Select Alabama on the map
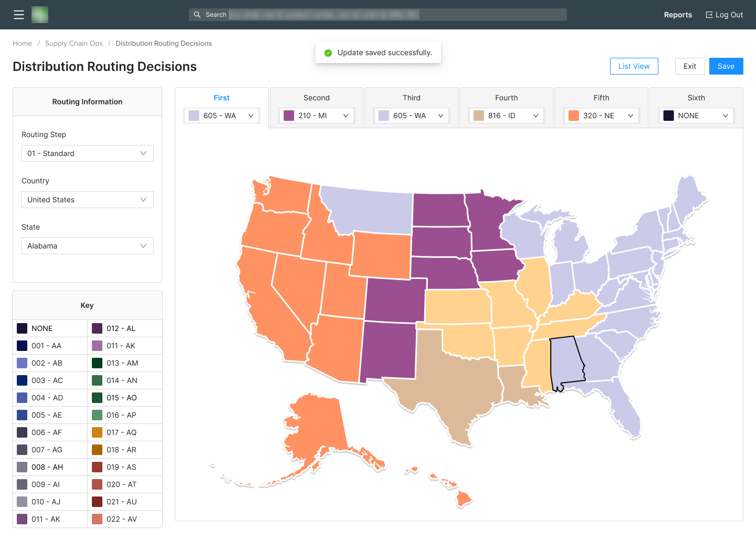This screenshot has width=756, height=538. tap(566, 363)
